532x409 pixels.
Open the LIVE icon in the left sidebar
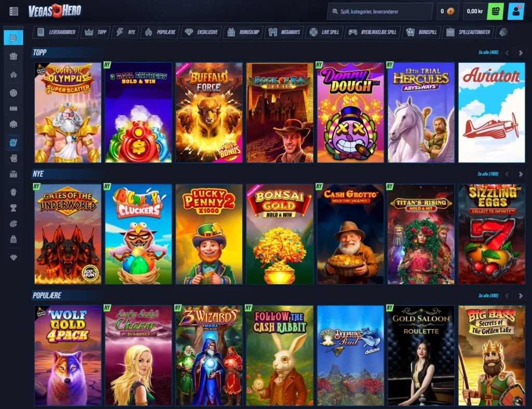pyautogui.click(x=14, y=109)
